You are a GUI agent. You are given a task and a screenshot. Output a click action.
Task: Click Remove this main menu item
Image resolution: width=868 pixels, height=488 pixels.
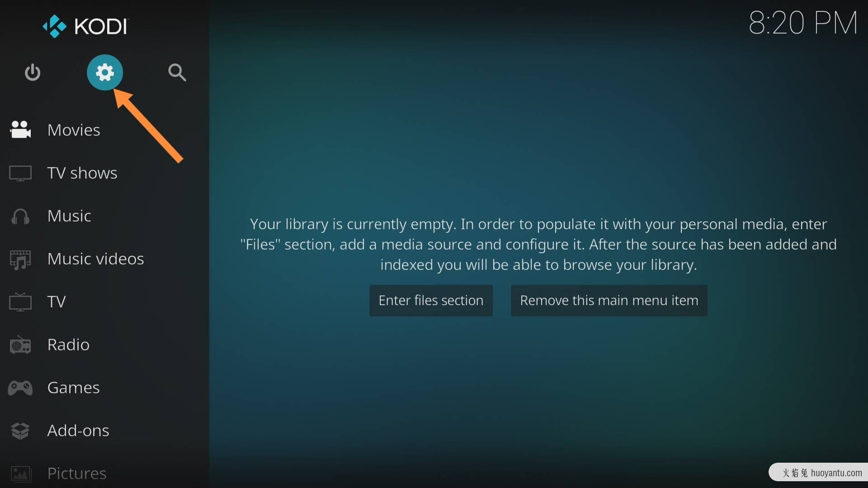tap(609, 300)
